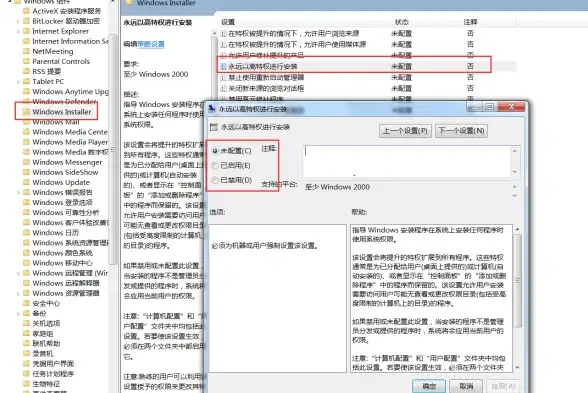Click policy icon of 关闭新来源的浏览对话框 row
Screen dimensions: 588x393
pos(224,89)
